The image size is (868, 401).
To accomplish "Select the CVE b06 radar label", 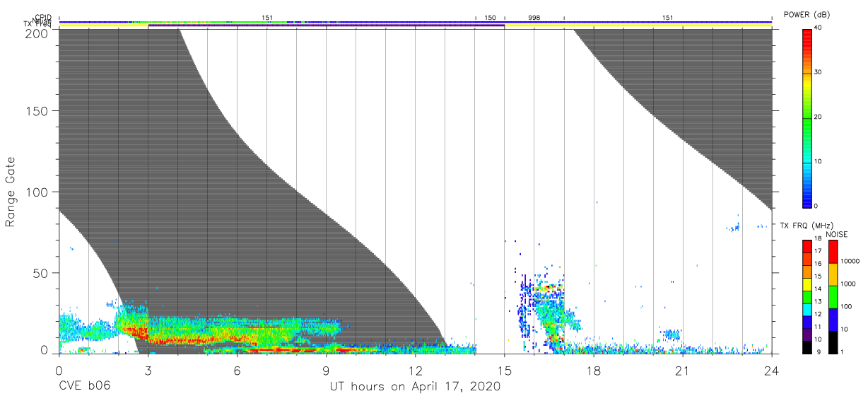I will pos(85,387).
